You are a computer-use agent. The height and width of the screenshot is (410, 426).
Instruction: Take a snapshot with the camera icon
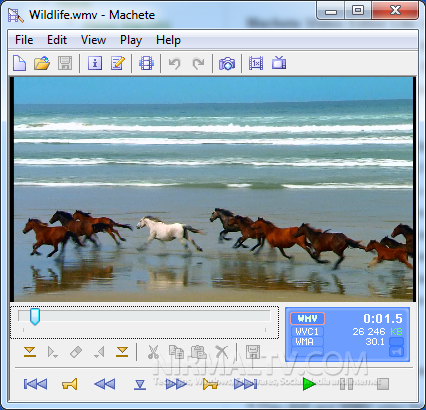(x=227, y=63)
